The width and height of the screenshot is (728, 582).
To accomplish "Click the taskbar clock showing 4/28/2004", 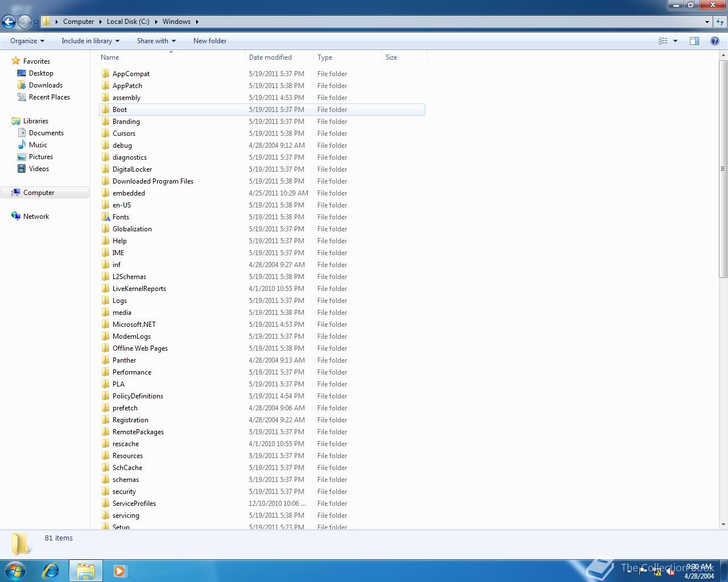I will point(699,571).
